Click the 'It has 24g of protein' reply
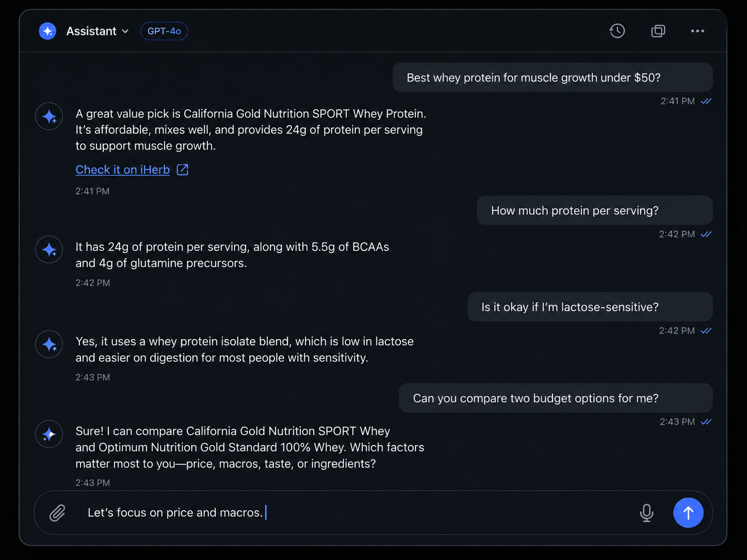Viewport: 747px width, 560px height. pos(232,255)
